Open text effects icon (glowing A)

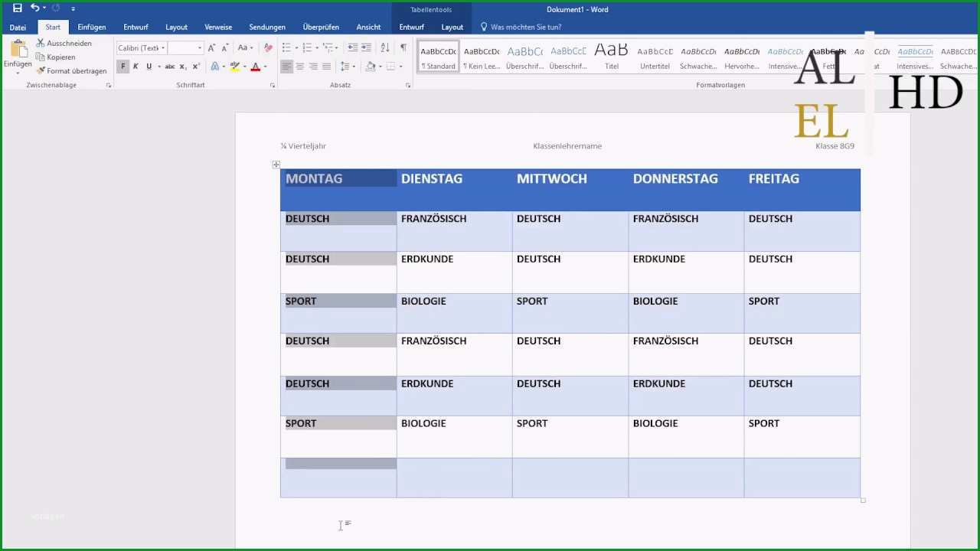[x=215, y=67]
